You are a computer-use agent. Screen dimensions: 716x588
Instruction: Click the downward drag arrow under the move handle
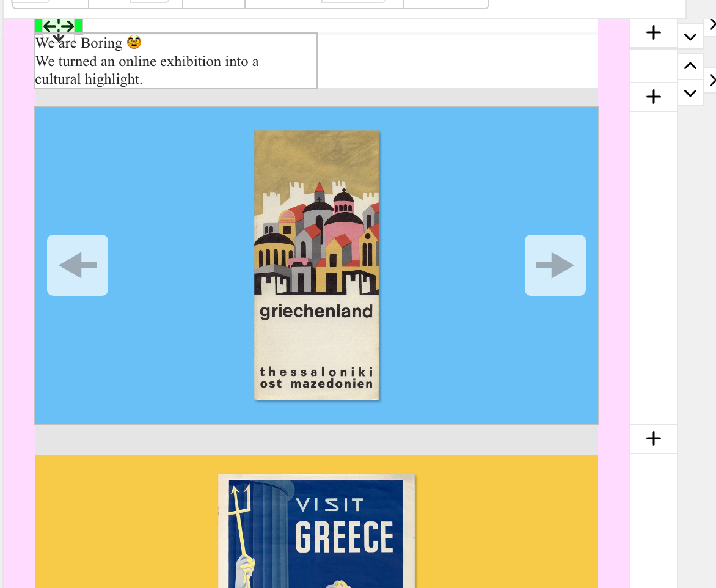pos(59,38)
